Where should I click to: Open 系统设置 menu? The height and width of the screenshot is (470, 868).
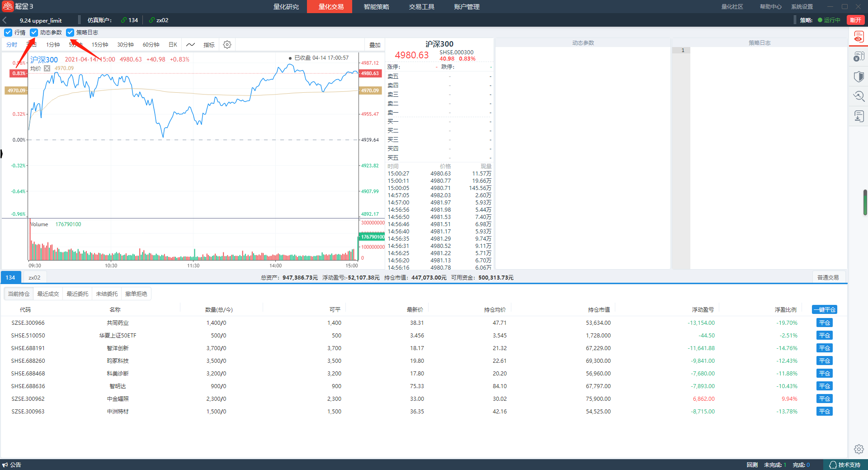tap(802, 7)
